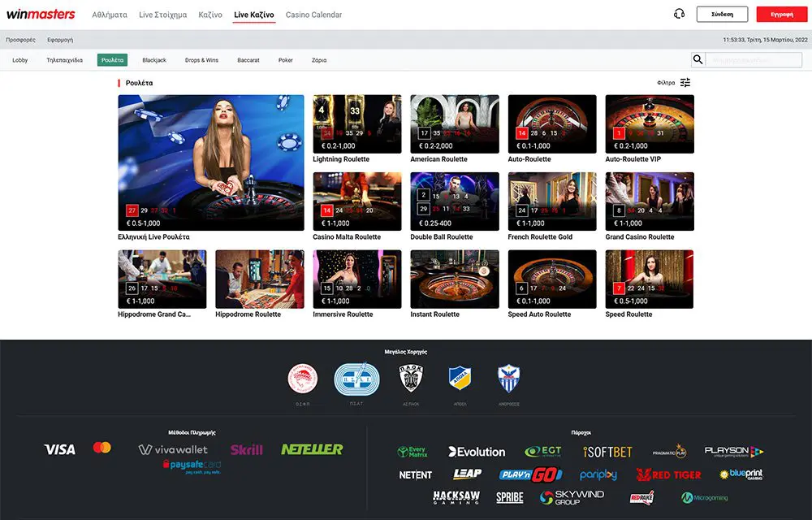
Task: Select the Ρουλέτα category tab
Action: coord(112,60)
